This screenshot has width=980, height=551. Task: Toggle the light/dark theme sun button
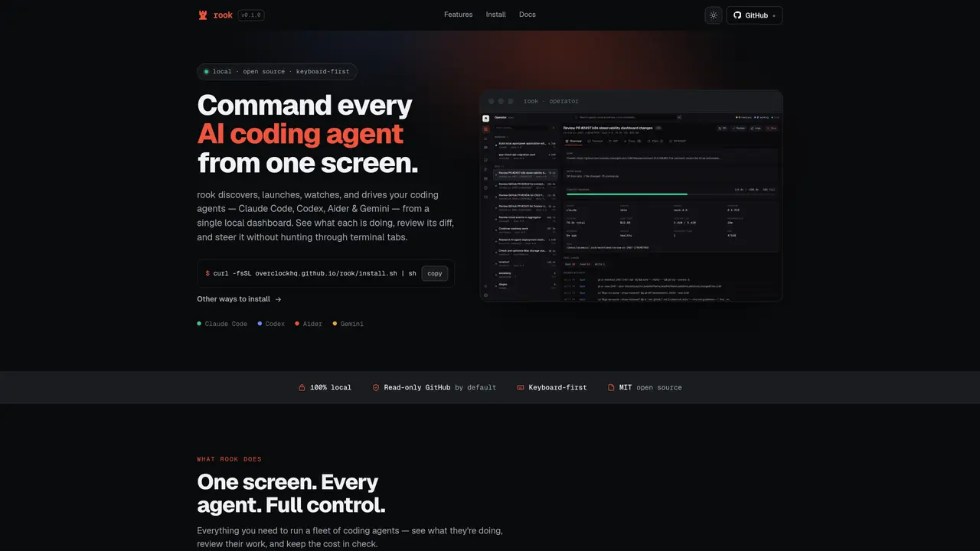[714, 15]
